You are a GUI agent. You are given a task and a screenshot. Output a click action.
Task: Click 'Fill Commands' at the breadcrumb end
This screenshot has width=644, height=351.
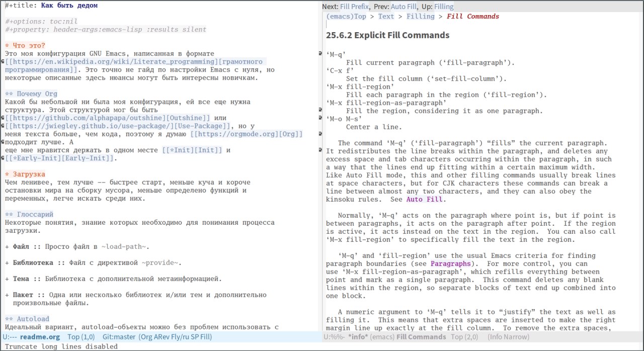coord(473,17)
